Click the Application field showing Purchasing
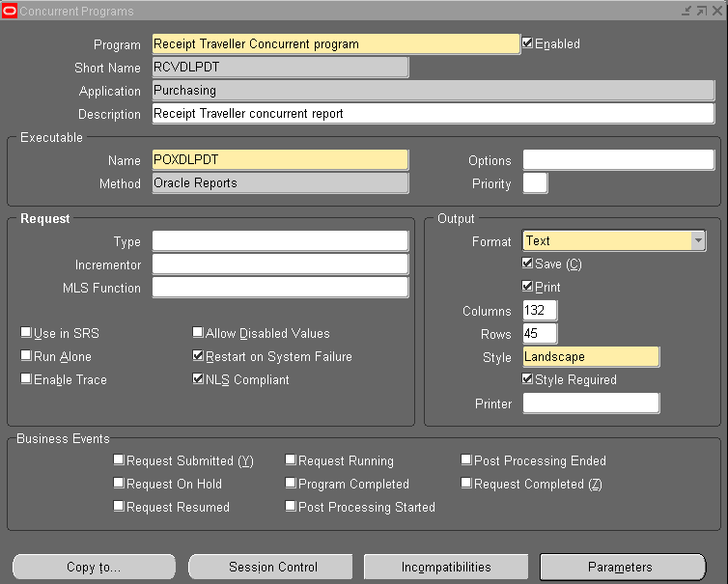 [x=434, y=91]
